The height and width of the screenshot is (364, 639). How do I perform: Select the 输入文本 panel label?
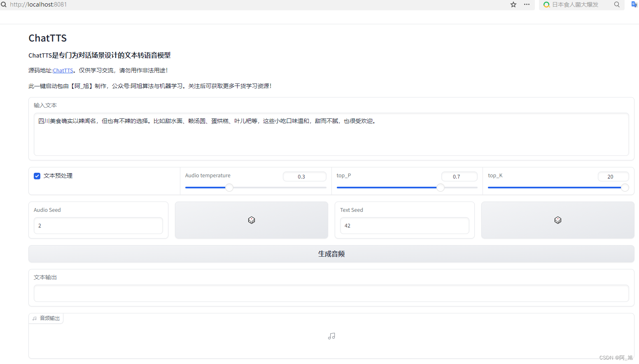45,105
